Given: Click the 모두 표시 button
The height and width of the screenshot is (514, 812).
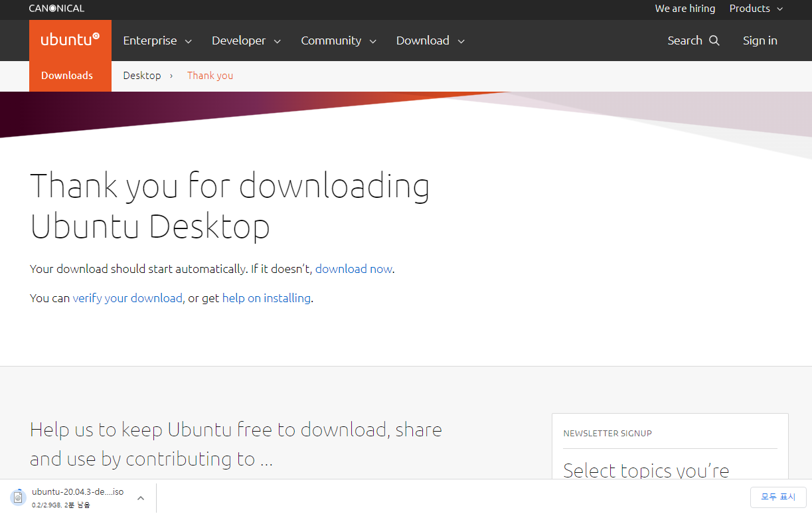Looking at the screenshot, I should [x=778, y=497].
